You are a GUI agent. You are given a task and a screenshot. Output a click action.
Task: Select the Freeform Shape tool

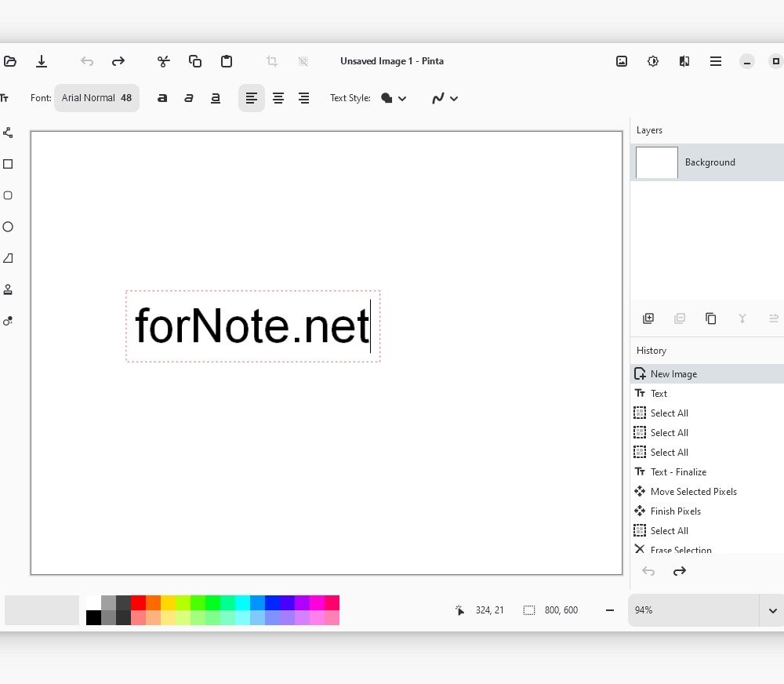[x=8, y=258]
